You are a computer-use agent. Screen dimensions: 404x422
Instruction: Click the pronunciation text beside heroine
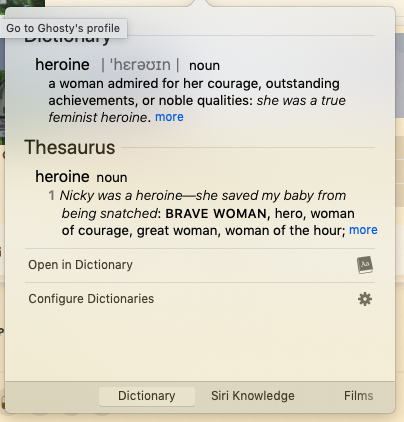[140, 65]
